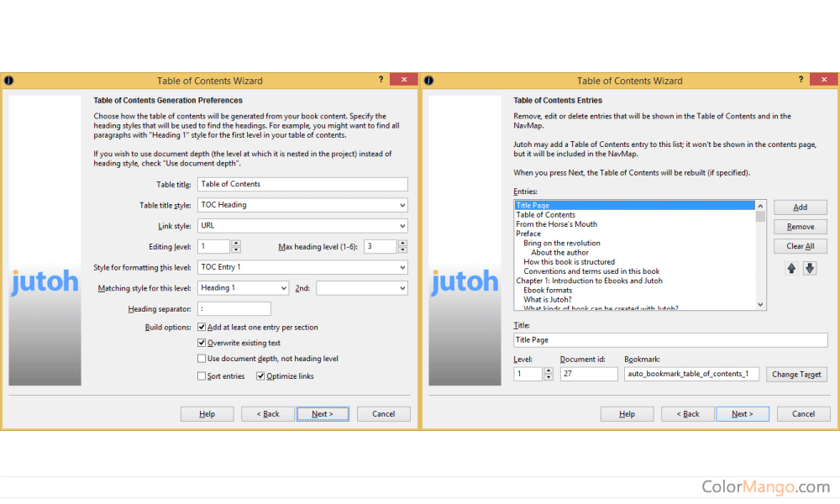Select 'Chapter 1: Introduction to Ebooks and Jutoh'
This screenshot has width=840, height=504.
coord(590,281)
